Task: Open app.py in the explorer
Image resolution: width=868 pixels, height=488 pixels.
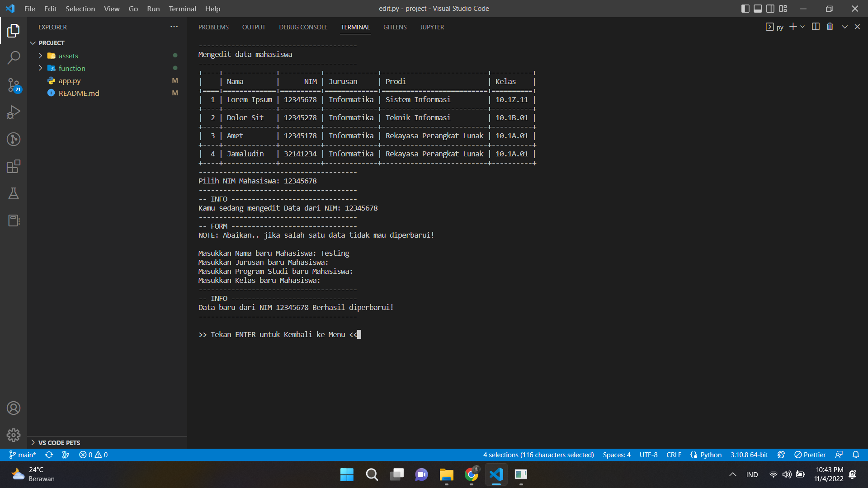Action: tap(70, 80)
